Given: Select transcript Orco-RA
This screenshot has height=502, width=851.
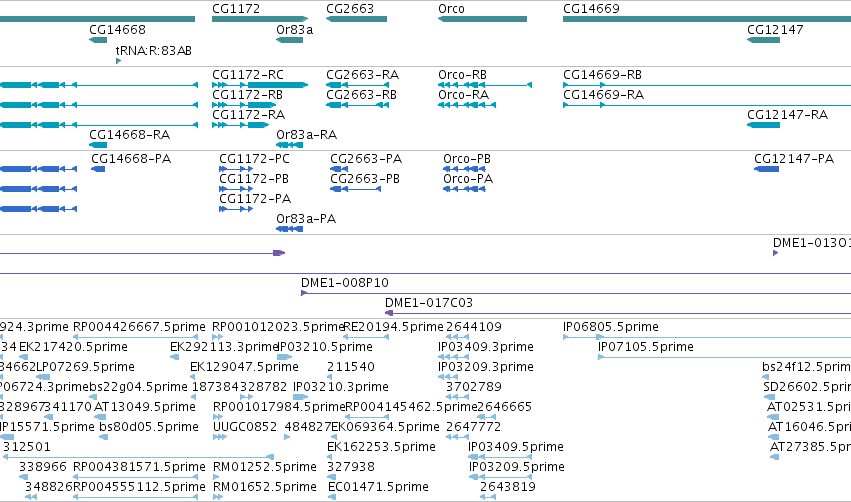Looking at the screenshot, I should coord(463,95).
